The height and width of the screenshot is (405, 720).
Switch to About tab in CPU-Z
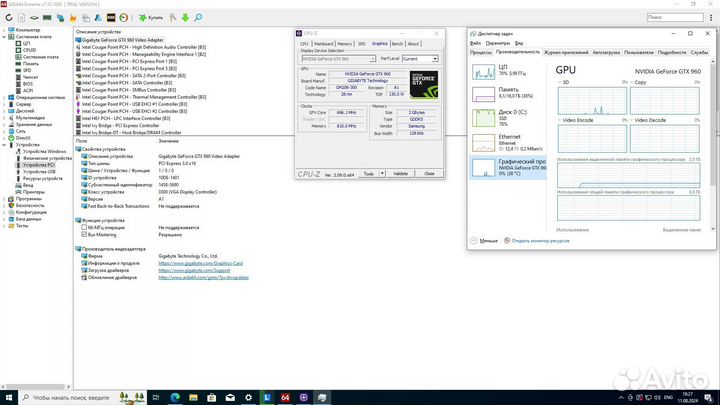coord(413,44)
